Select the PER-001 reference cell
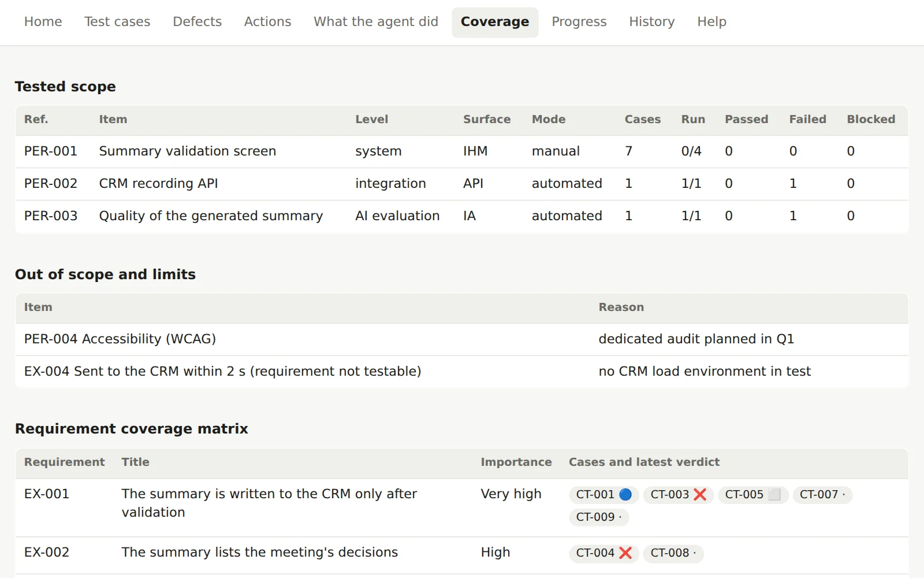Viewport: 924px width, 578px height. coord(51,151)
